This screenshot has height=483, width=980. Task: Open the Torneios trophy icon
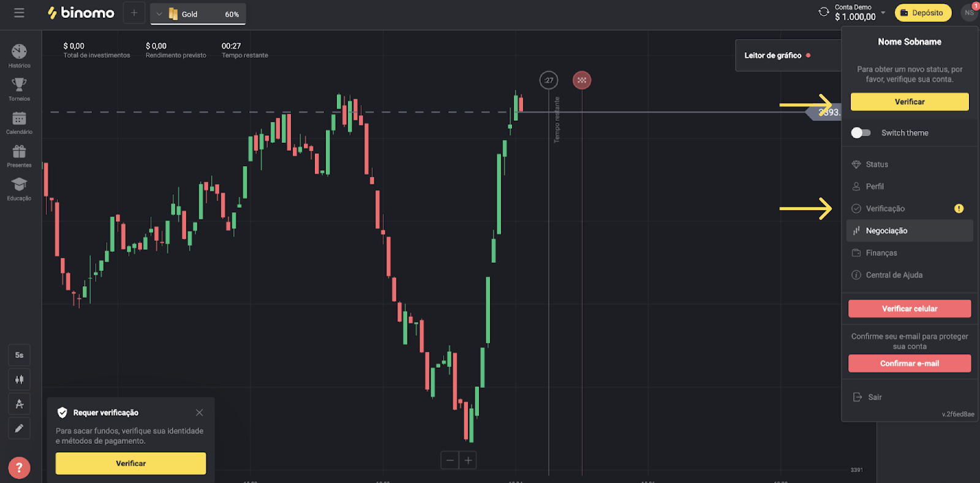pyautogui.click(x=19, y=86)
